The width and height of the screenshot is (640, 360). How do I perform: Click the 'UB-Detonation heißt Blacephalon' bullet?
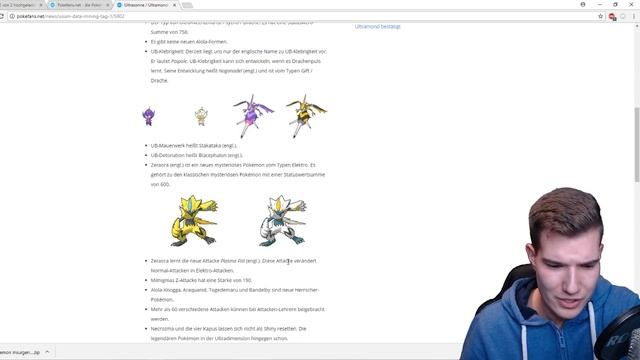pos(196,156)
